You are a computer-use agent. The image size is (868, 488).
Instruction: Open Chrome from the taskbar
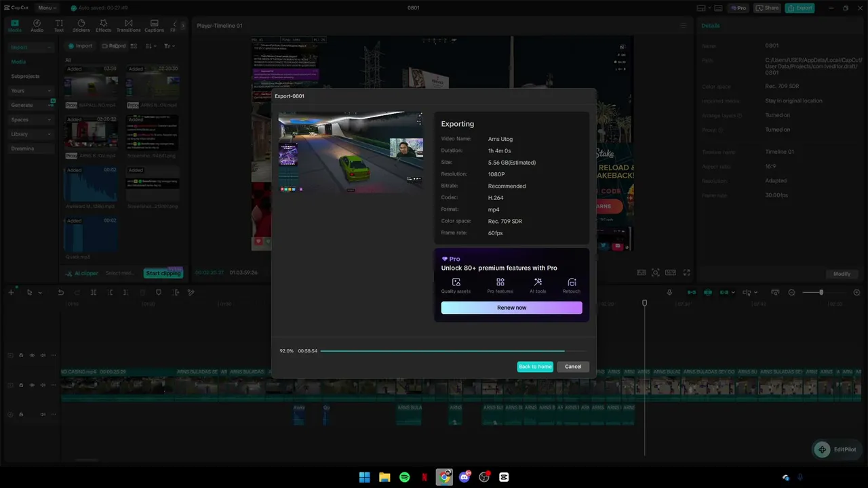click(x=444, y=477)
